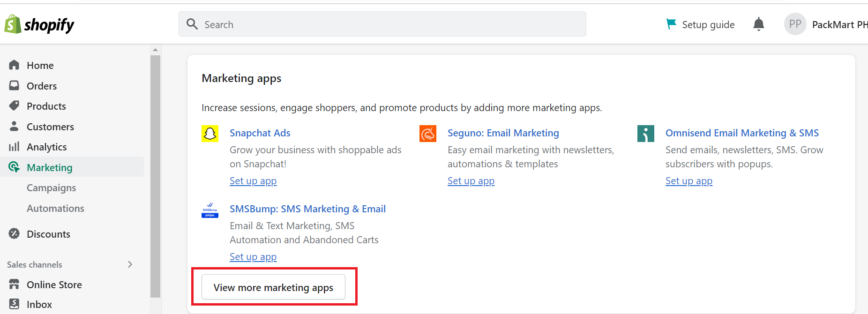Open the Campaigns submenu item
The width and height of the screenshot is (868, 314).
click(x=51, y=188)
